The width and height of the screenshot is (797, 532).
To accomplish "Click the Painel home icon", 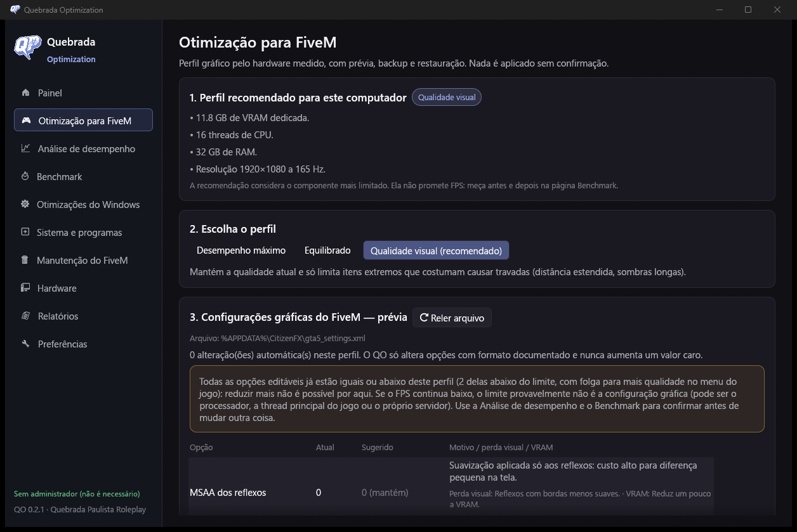I will [25, 93].
